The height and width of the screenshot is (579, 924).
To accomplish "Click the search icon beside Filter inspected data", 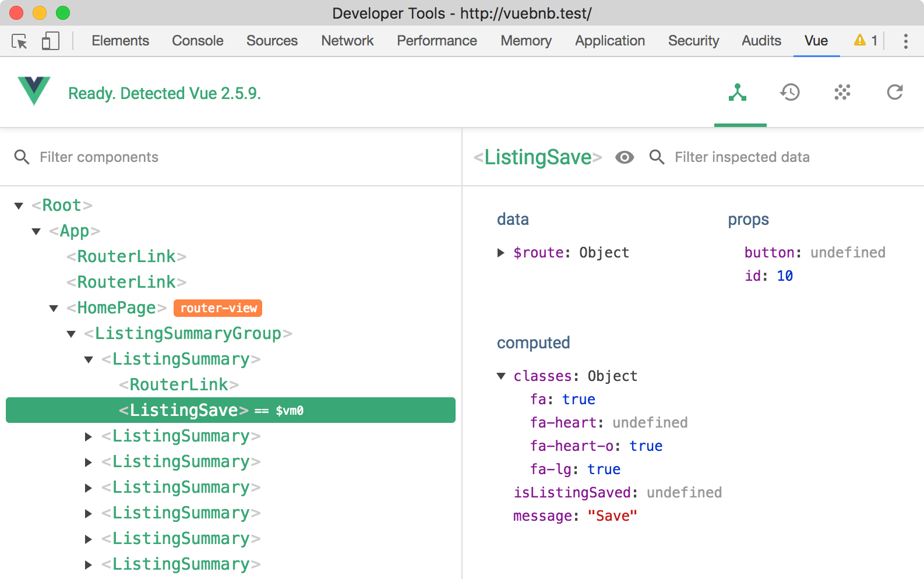I will coord(657,157).
